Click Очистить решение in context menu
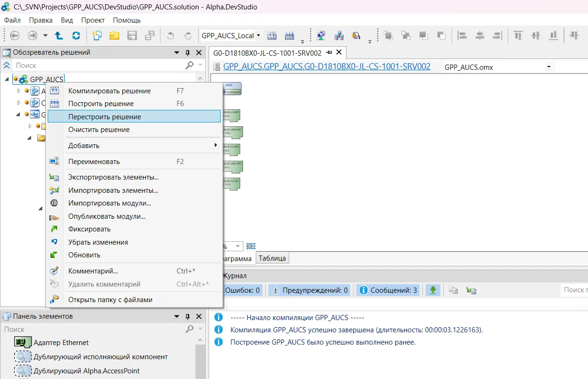 pos(134,129)
